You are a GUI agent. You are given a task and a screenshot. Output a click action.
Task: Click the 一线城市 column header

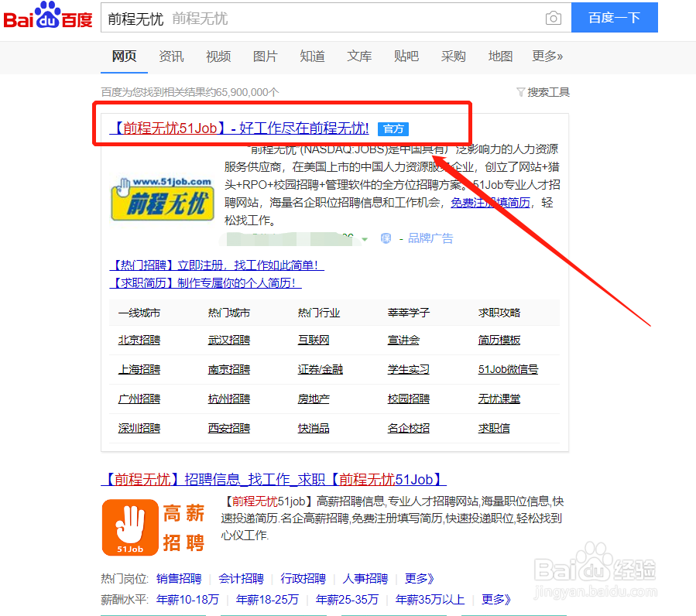[x=139, y=313]
